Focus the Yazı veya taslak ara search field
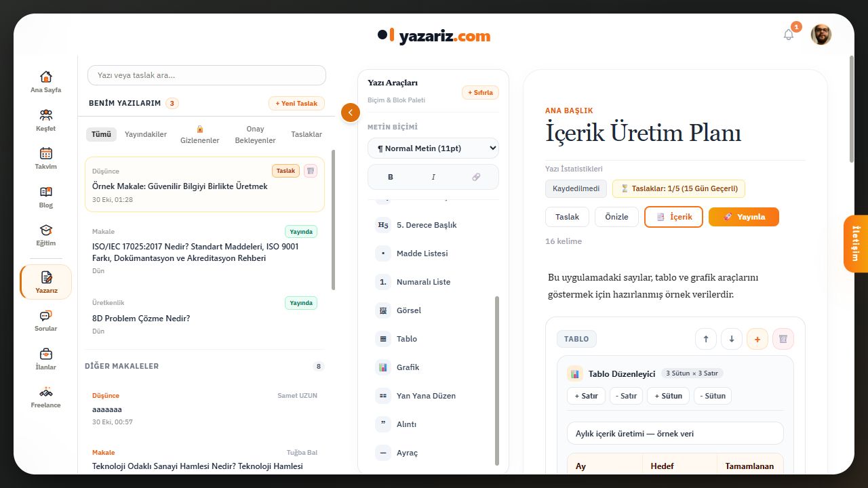This screenshot has height=488, width=868. (x=207, y=75)
